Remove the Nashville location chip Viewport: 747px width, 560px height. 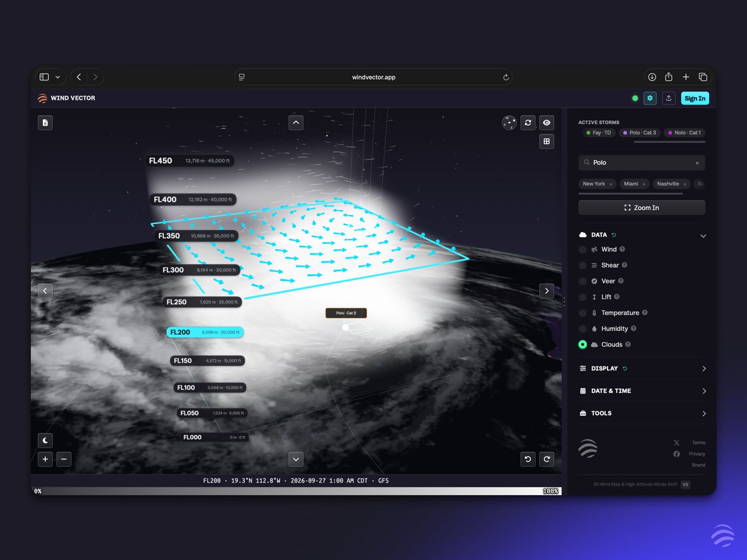pos(685,184)
